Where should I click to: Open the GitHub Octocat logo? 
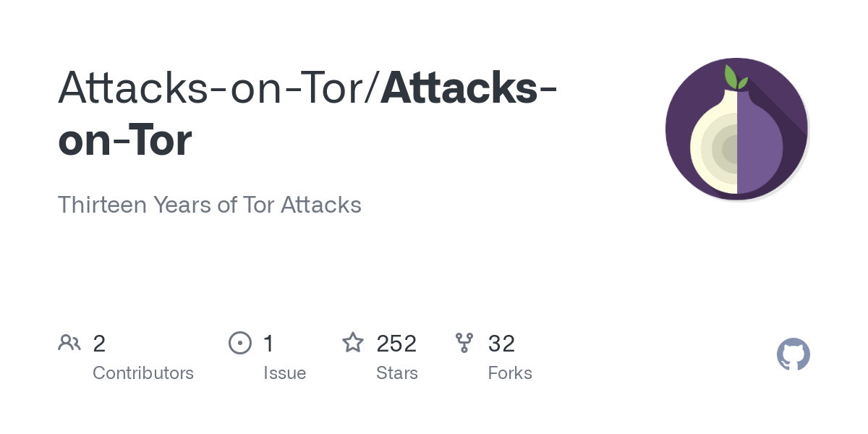[x=793, y=354]
